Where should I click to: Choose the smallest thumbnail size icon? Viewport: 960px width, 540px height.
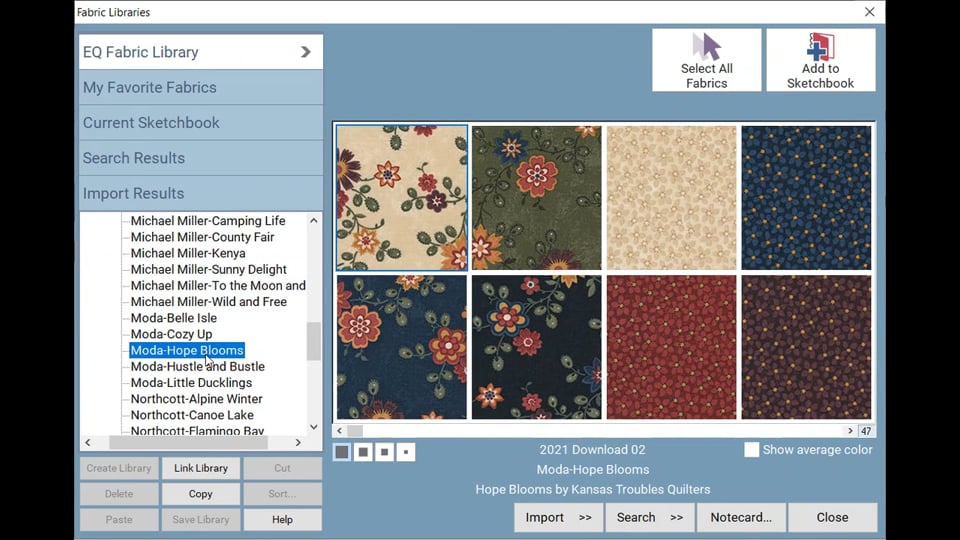click(406, 452)
